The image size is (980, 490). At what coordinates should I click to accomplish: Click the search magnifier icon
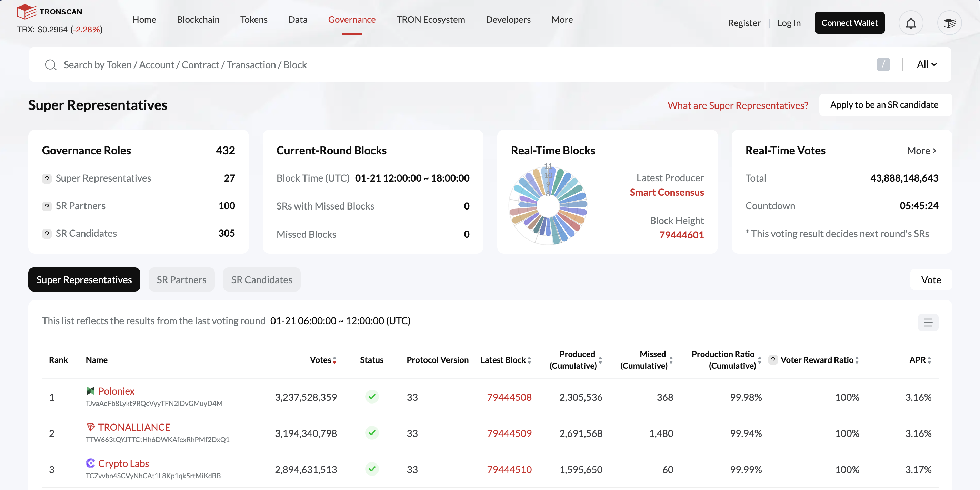pyautogui.click(x=51, y=65)
